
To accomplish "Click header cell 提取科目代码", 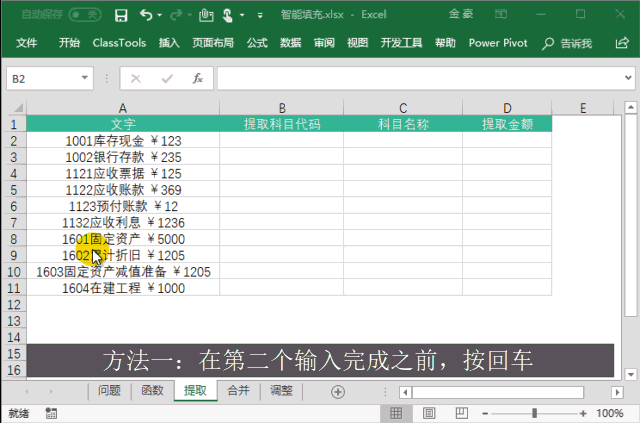I will click(282, 124).
